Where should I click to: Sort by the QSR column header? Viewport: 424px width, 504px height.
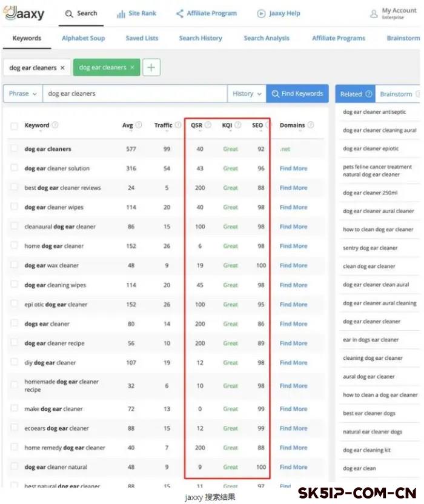(196, 125)
